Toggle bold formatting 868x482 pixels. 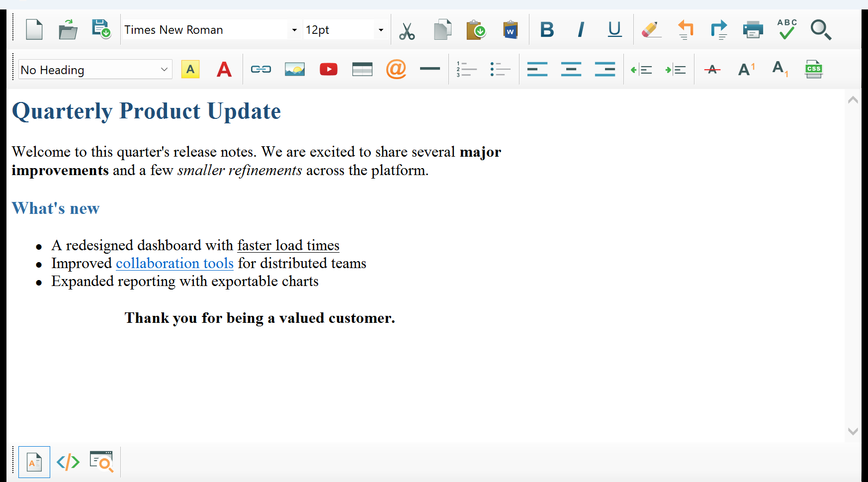pyautogui.click(x=547, y=30)
